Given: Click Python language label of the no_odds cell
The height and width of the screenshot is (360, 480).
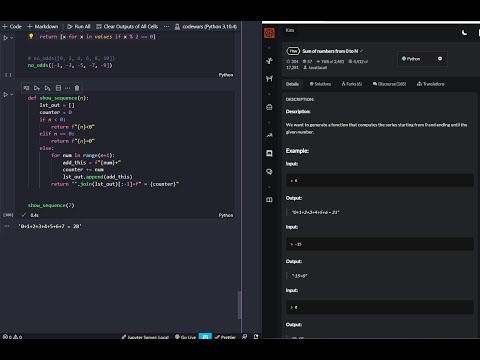Looking at the screenshot, I should (226, 75).
